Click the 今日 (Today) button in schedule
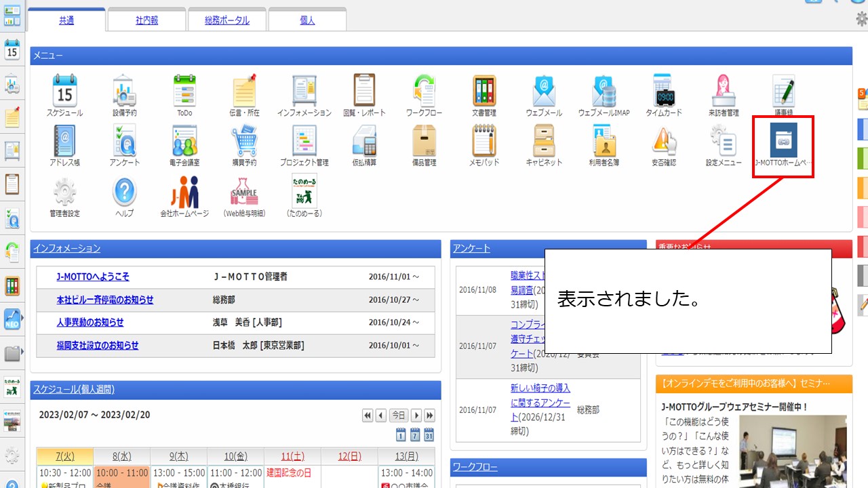The width and height of the screenshot is (868, 488). (399, 415)
